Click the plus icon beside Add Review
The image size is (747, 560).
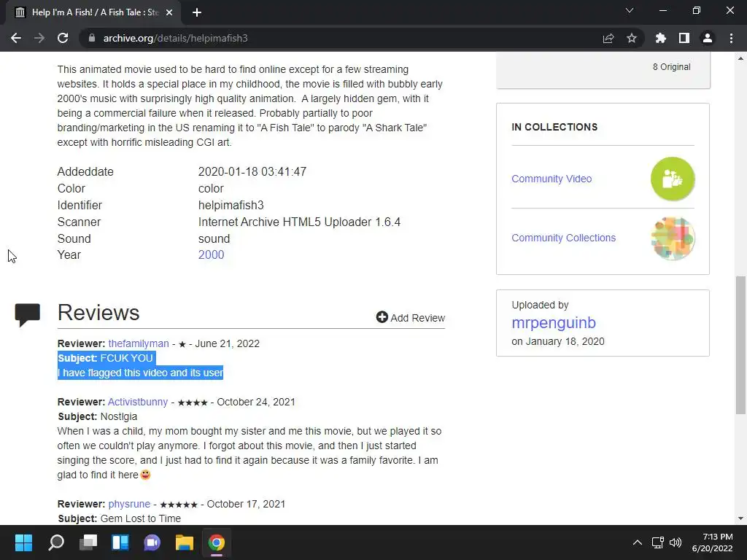pyautogui.click(x=382, y=317)
